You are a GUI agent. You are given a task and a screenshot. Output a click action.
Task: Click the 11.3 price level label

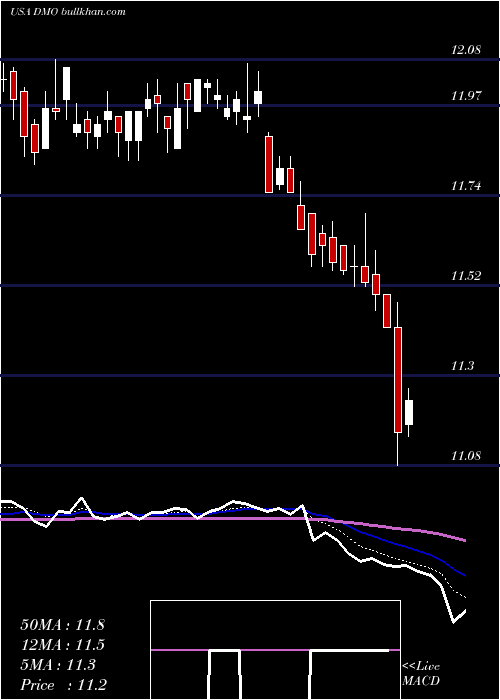pyautogui.click(x=462, y=366)
